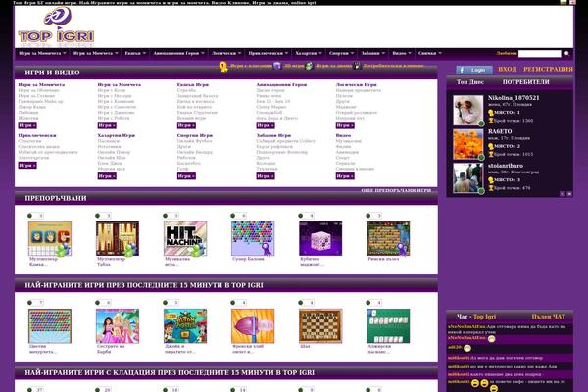588x392 pixels.
Task: Click the gold medal icon for ranked games
Action: [x=223, y=67]
